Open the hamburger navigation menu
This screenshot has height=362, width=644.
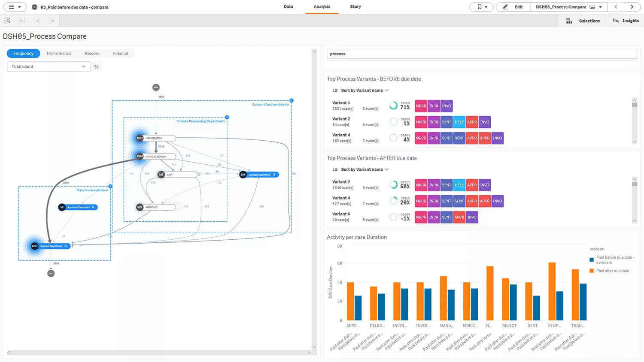coord(15,7)
